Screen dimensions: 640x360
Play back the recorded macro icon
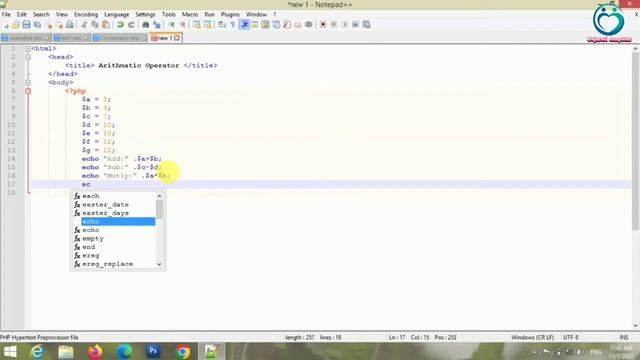[x=344, y=24]
